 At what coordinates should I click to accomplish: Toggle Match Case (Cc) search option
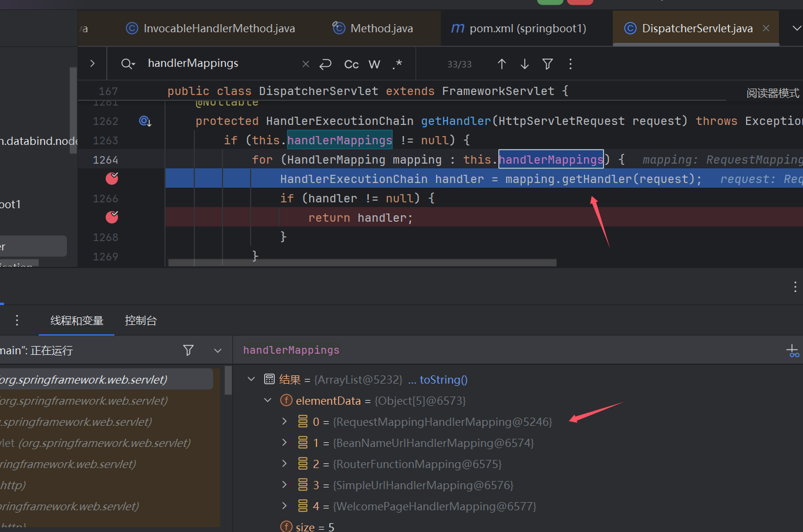pos(351,64)
